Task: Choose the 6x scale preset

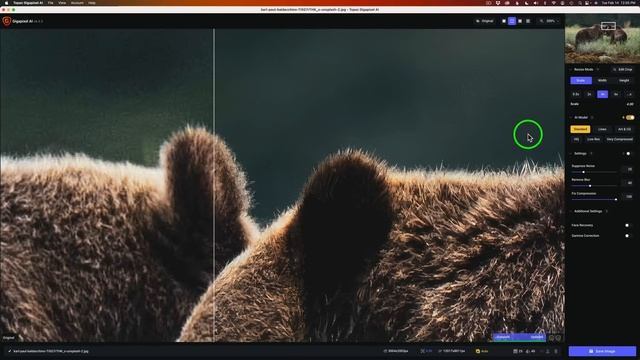Action: point(616,94)
